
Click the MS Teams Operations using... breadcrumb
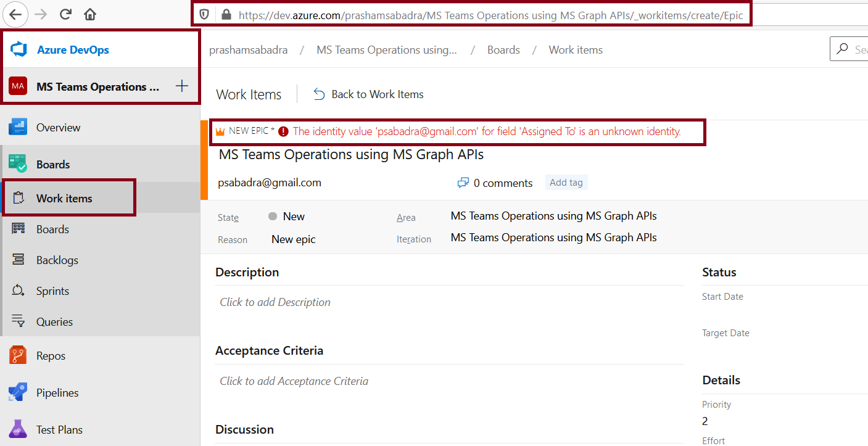pyautogui.click(x=387, y=50)
